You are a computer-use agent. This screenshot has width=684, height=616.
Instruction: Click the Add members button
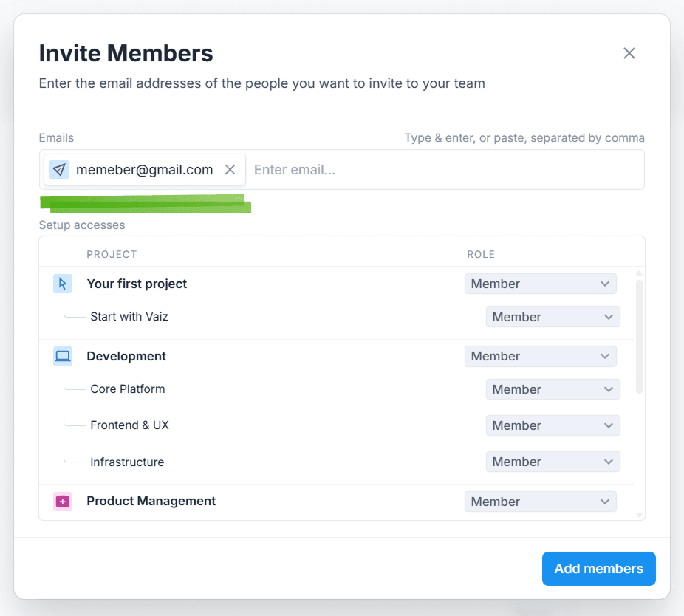coord(598,569)
